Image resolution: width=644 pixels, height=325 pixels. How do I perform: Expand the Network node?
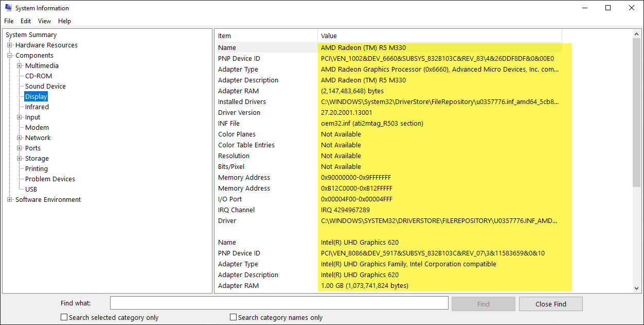20,138
